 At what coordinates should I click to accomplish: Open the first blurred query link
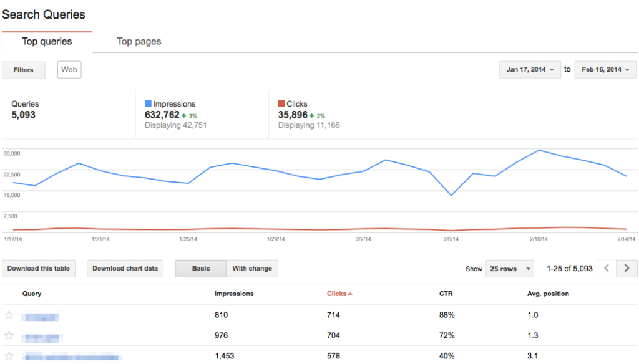coord(41,317)
